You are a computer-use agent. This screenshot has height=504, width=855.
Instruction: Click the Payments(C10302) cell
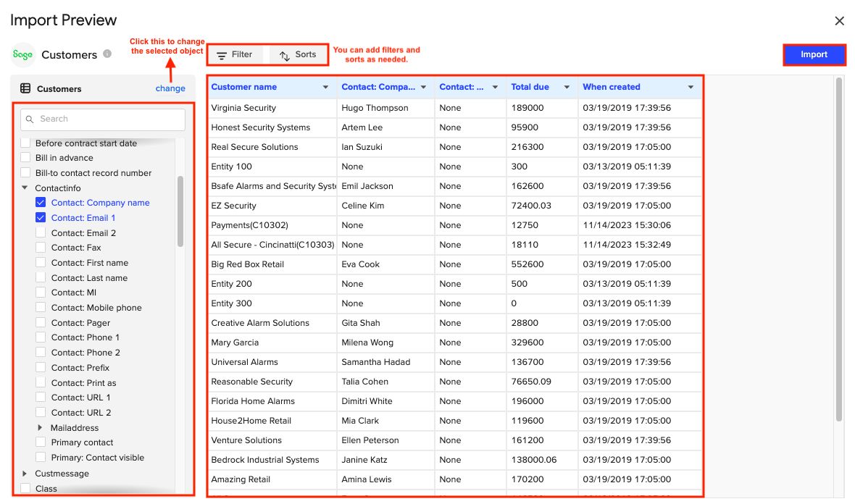(x=272, y=226)
